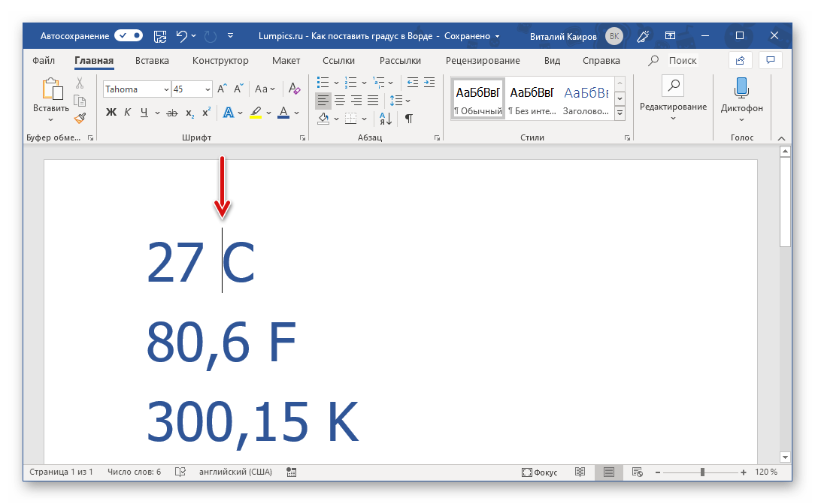Increase paragraph indent
Screen dimensions: 815x504
pyautogui.click(x=429, y=83)
